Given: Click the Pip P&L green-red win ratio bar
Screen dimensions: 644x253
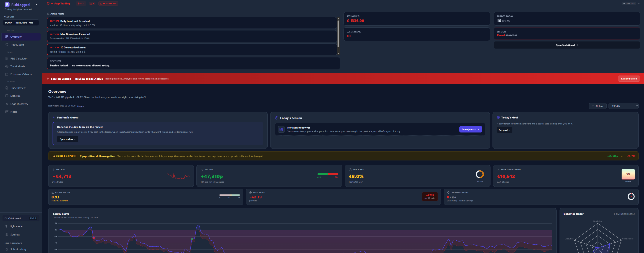Looking at the screenshot, I should (x=328, y=174).
